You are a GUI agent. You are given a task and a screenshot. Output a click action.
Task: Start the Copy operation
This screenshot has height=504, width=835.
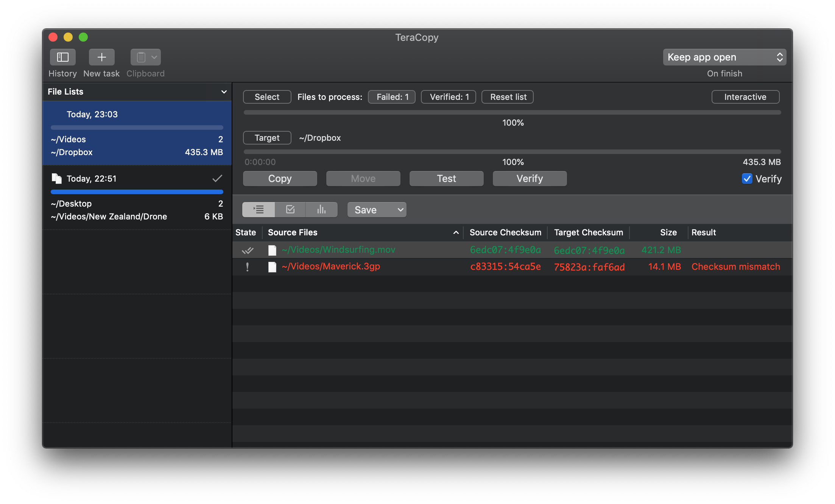point(280,178)
